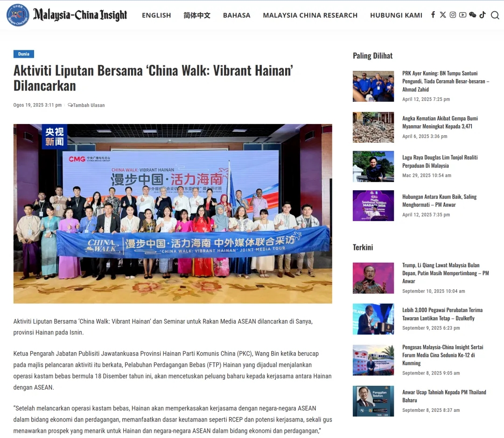Click the Tambah Ulasan comment link
Image resolution: width=504 pixels, height=438 pixels.
click(88, 105)
